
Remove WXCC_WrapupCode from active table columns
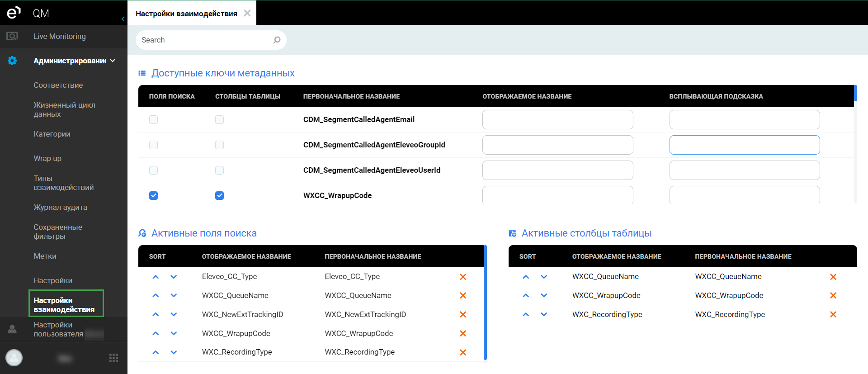pos(833,295)
